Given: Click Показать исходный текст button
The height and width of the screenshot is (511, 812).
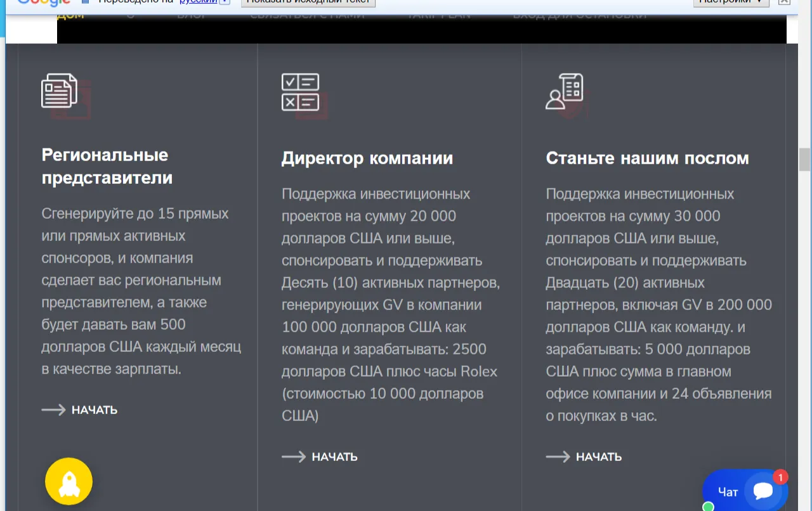Looking at the screenshot, I should click(308, 2).
